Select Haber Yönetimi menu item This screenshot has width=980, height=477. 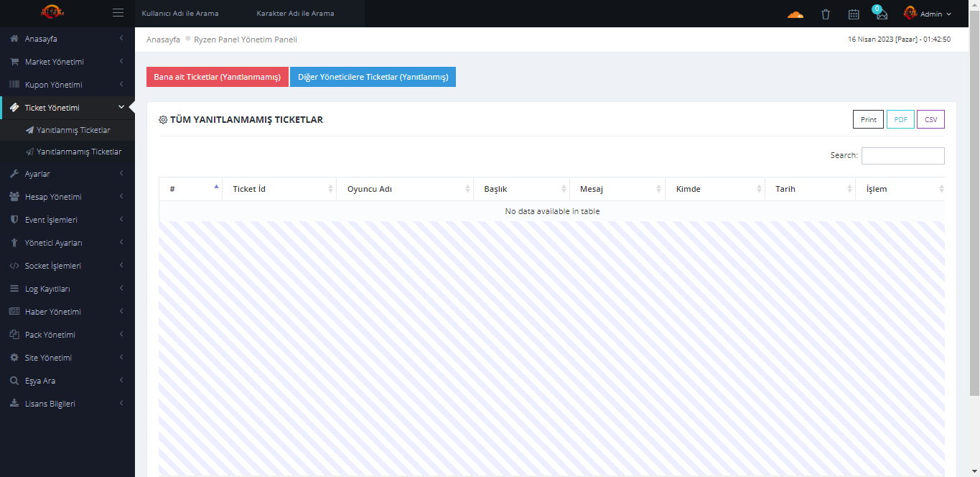coord(67,311)
